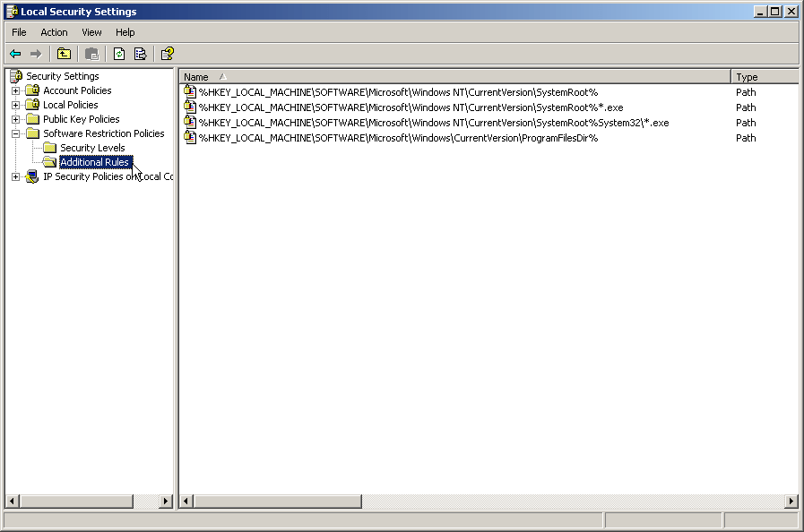Select IP Security Policies on Local Computer
Screen dimensions: 804x532
[108, 176]
